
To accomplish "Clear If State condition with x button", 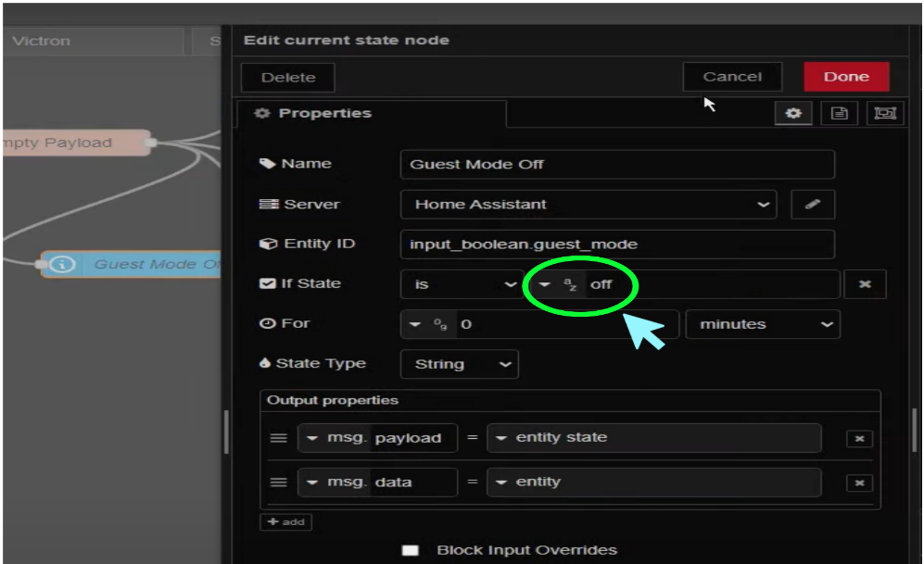I will pyautogui.click(x=865, y=284).
